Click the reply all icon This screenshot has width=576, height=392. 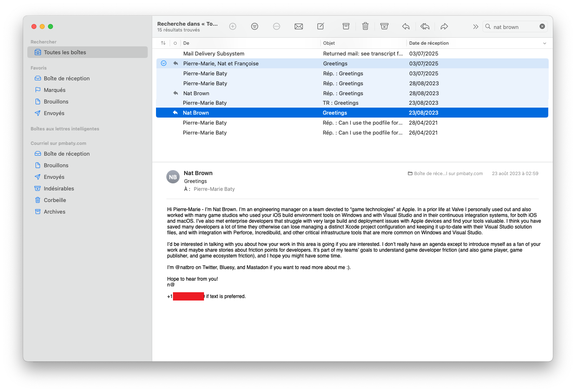[x=425, y=26]
